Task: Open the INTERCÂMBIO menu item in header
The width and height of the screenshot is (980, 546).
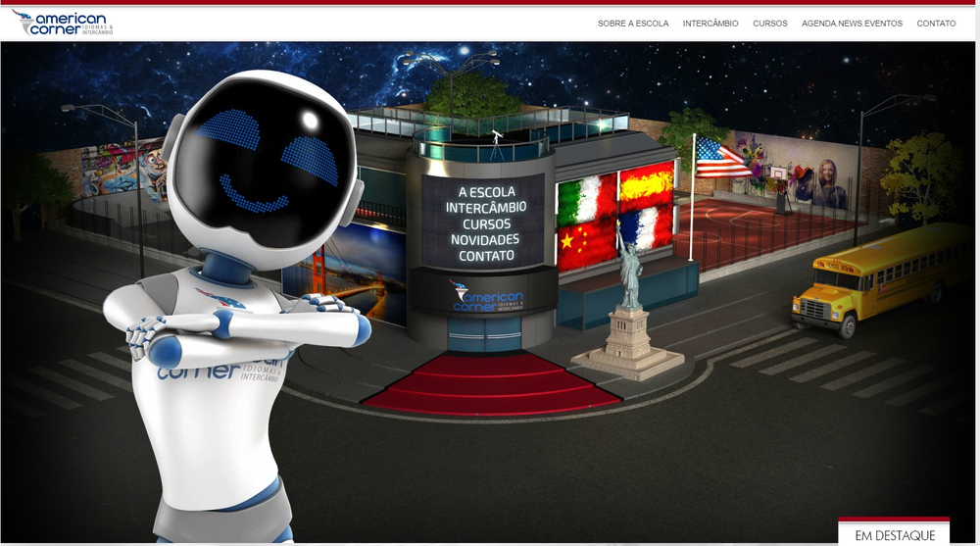Action: point(710,24)
